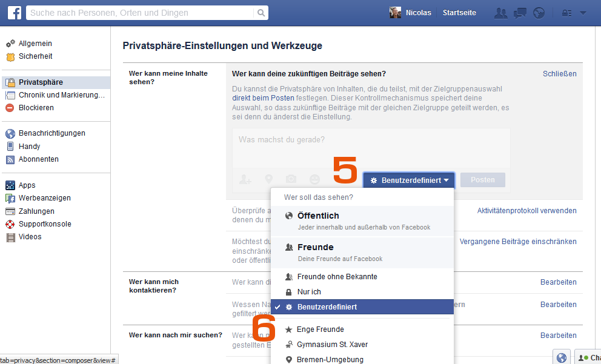Open Chronik und Markierungen settings

61,95
